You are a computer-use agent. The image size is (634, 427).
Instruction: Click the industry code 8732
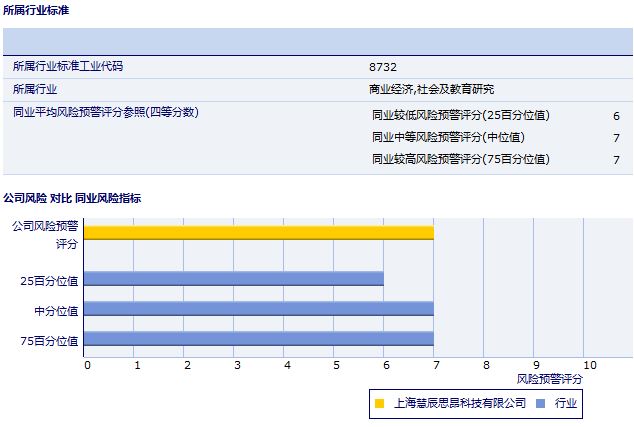tap(383, 67)
